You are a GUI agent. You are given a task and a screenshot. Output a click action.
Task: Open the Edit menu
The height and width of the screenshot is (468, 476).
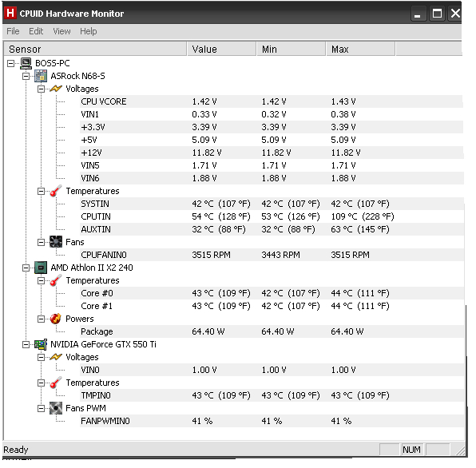point(36,31)
